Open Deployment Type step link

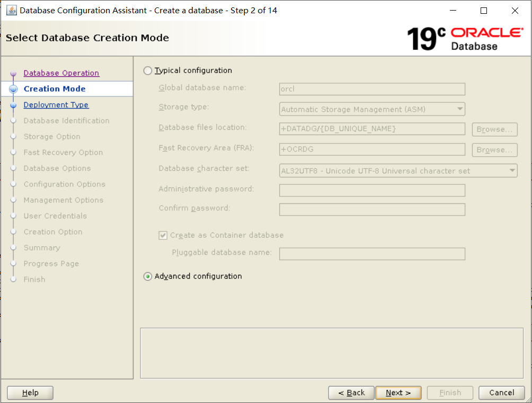click(56, 105)
